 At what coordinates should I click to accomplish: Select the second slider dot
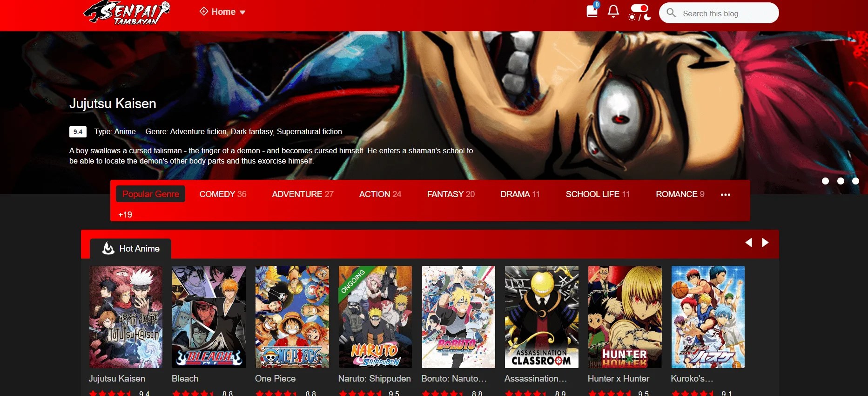[x=841, y=181]
